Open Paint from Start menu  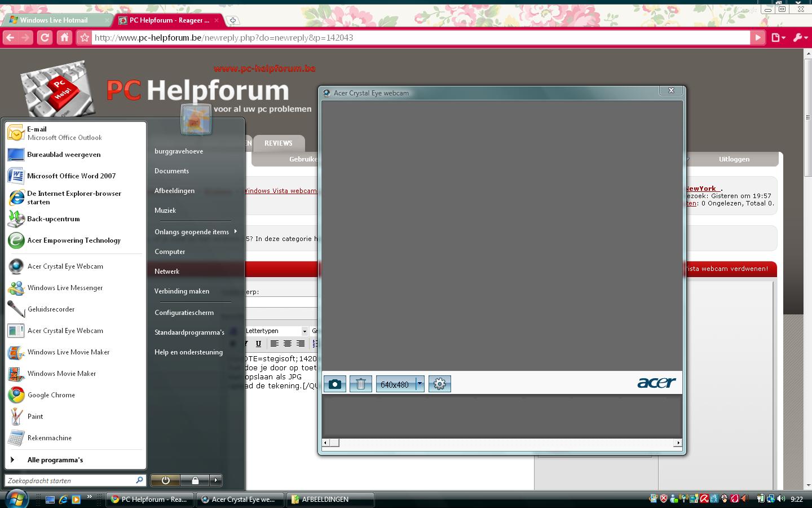(76, 417)
